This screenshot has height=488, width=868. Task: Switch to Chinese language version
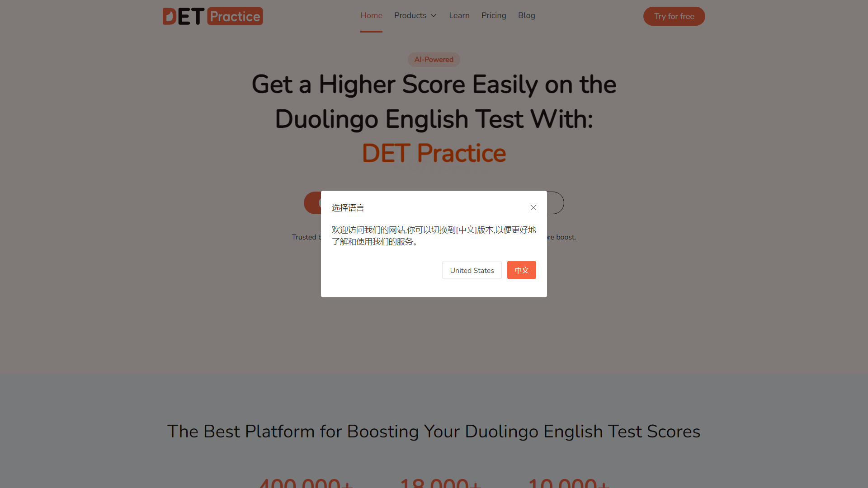pyautogui.click(x=522, y=270)
